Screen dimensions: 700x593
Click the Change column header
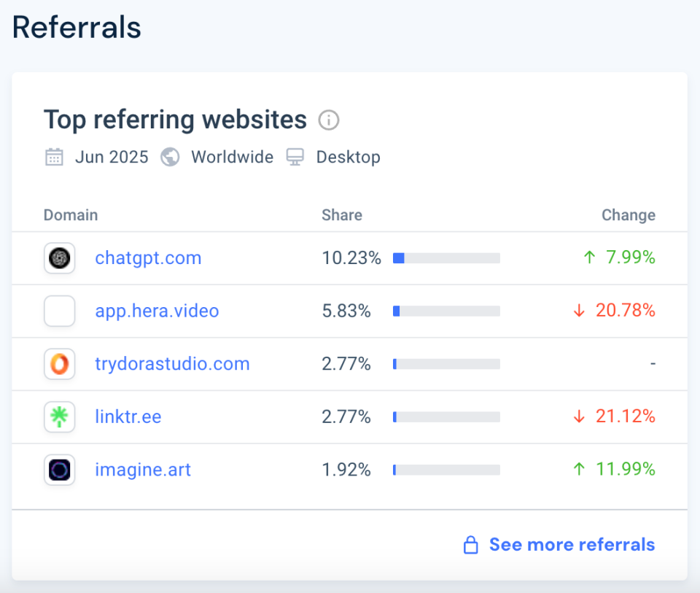(628, 215)
